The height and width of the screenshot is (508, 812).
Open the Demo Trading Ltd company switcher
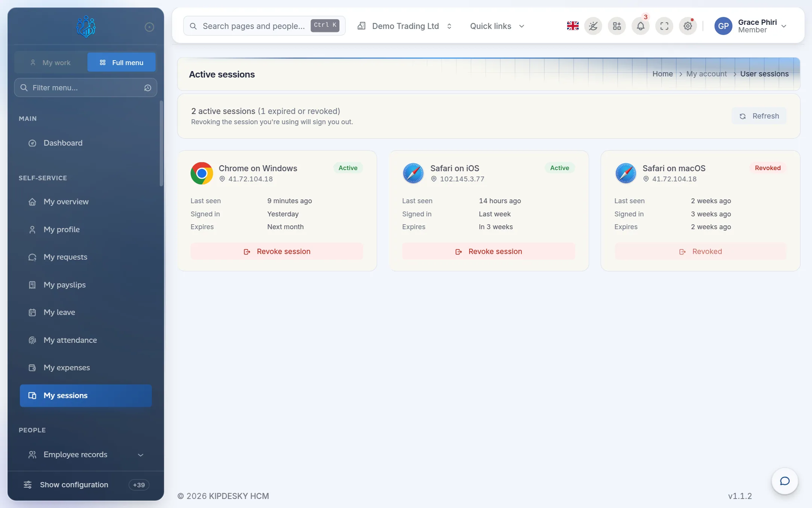click(404, 26)
